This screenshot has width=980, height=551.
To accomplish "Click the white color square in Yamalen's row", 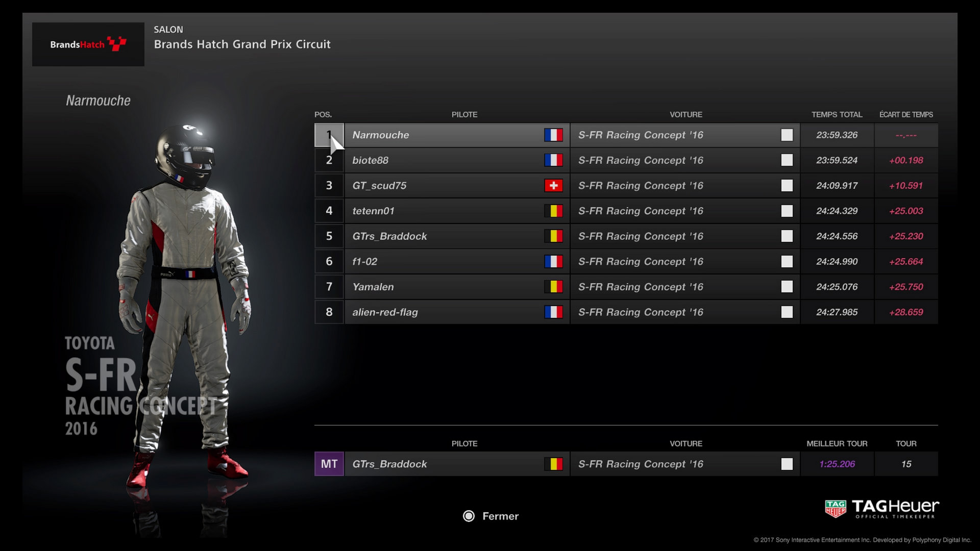I will (x=787, y=287).
